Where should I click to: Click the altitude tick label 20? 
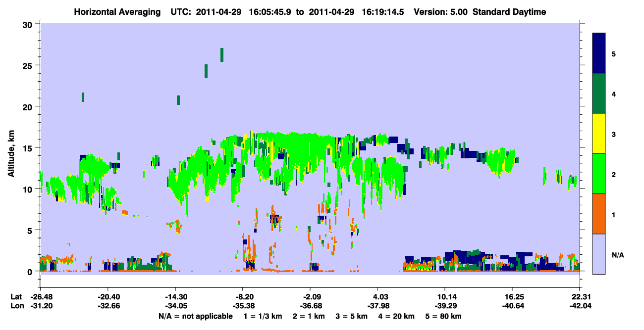[x=29, y=106]
